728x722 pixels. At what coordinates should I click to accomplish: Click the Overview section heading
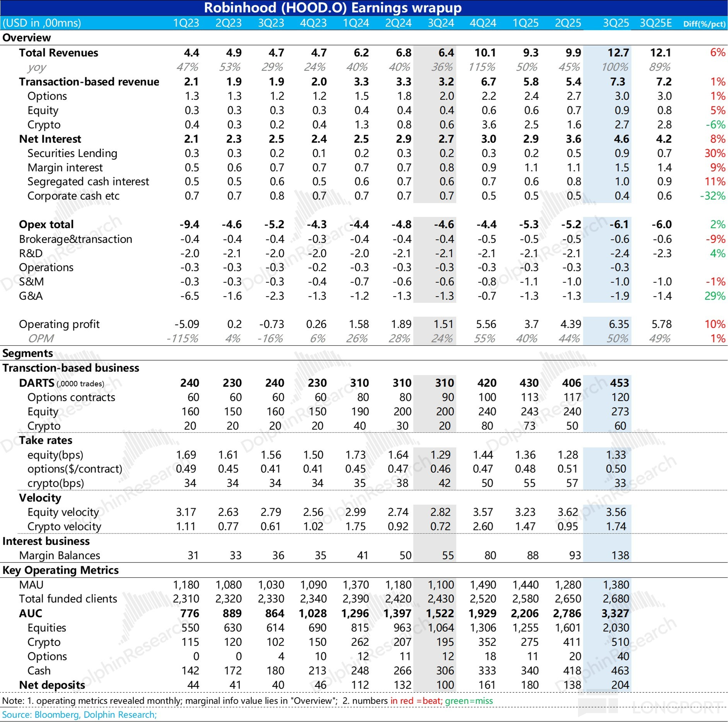(x=26, y=38)
